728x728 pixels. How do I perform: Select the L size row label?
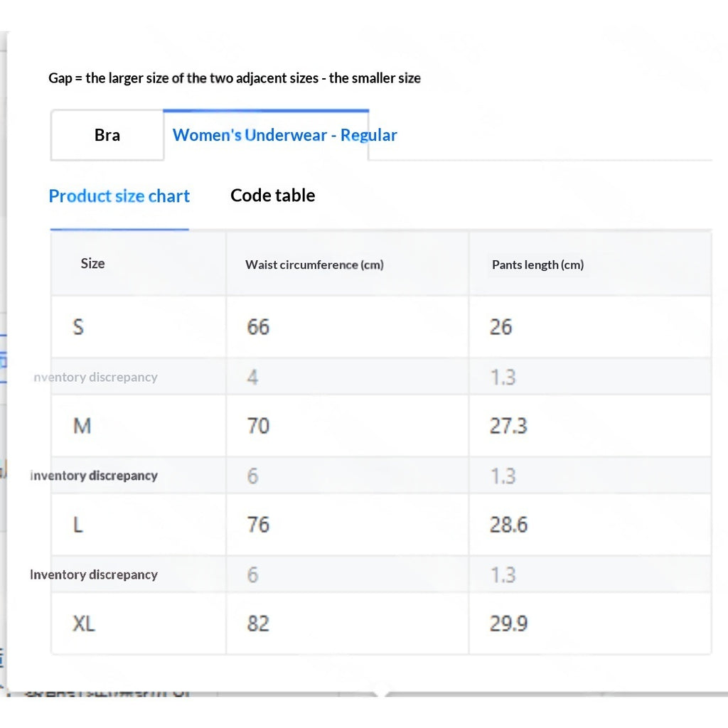point(78,525)
